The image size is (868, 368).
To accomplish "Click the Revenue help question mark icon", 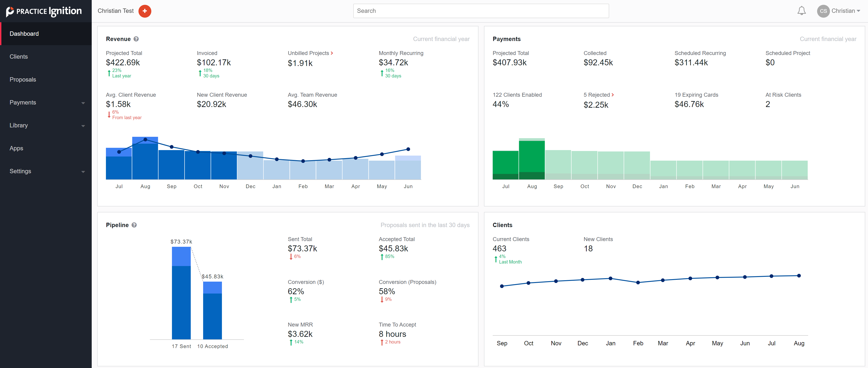I will click(x=136, y=39).
